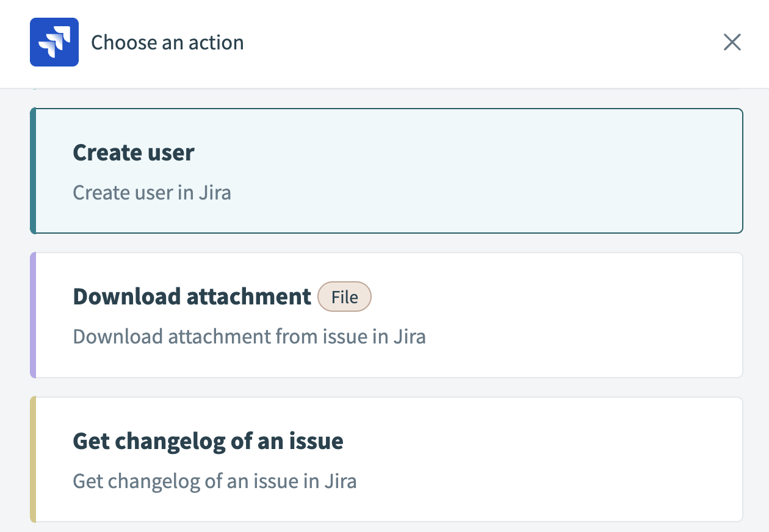Screen dimensions: 769x532
Task: Click "Download attachment from issue in Jira" text
Action: 249,337
